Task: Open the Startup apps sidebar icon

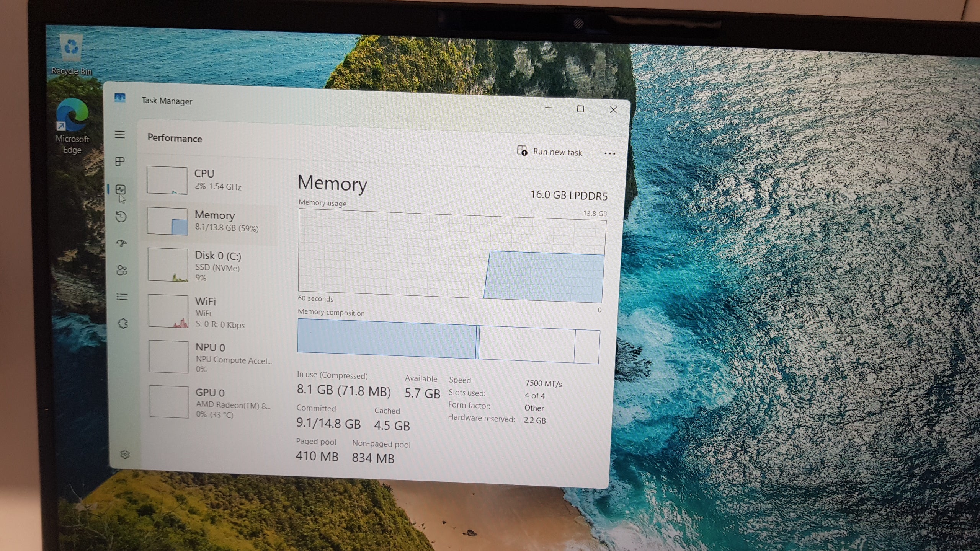Action: (121, 243)
